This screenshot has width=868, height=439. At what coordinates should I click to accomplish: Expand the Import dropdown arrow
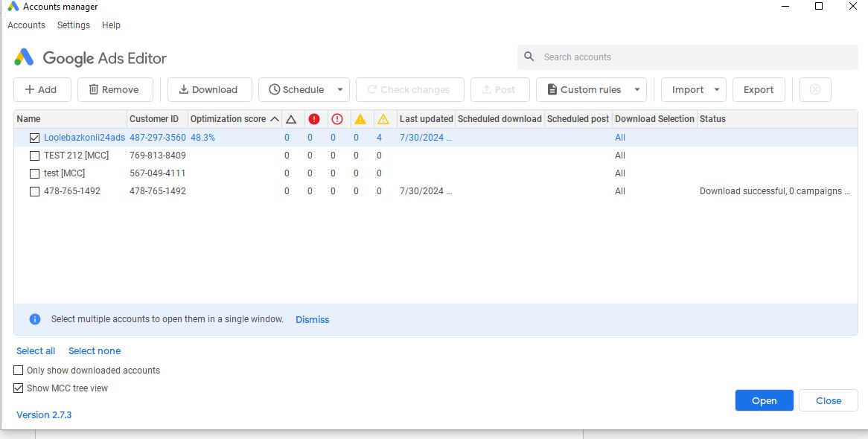tap(717, 90)
